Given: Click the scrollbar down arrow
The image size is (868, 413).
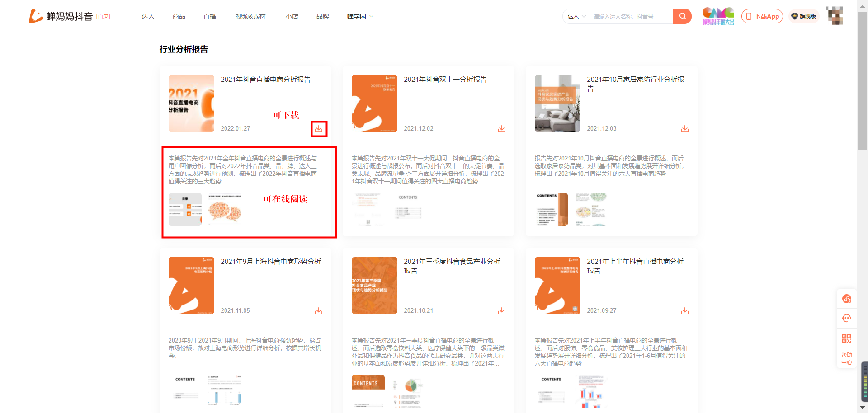Looking at the screenshot, I should click(862, 408).
